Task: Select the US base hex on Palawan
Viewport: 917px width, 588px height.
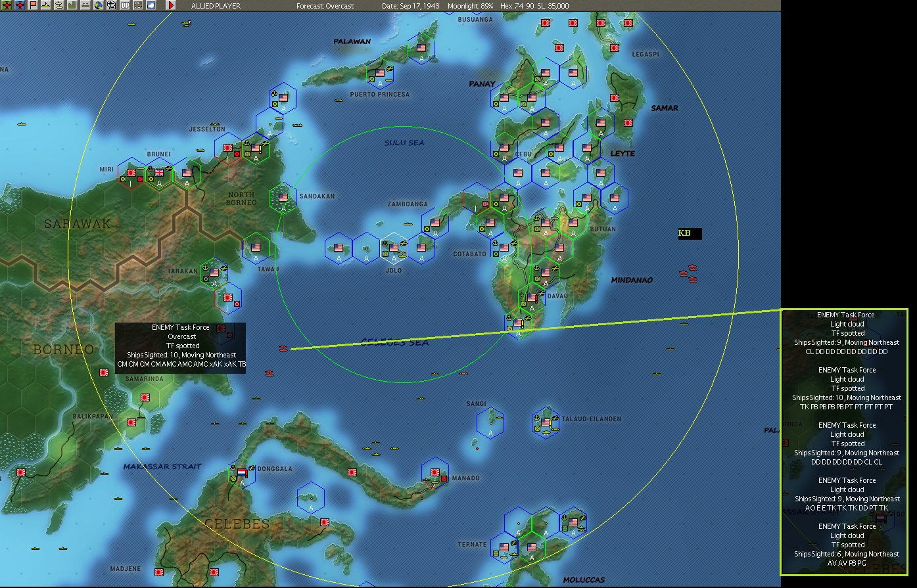Action: [x=421, y=49]
